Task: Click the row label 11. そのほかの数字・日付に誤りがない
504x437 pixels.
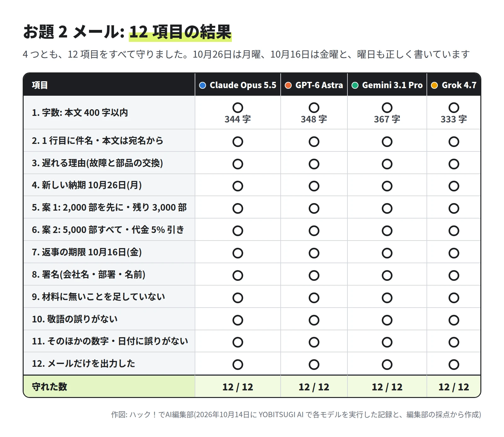Action: [x=110, y=341]
